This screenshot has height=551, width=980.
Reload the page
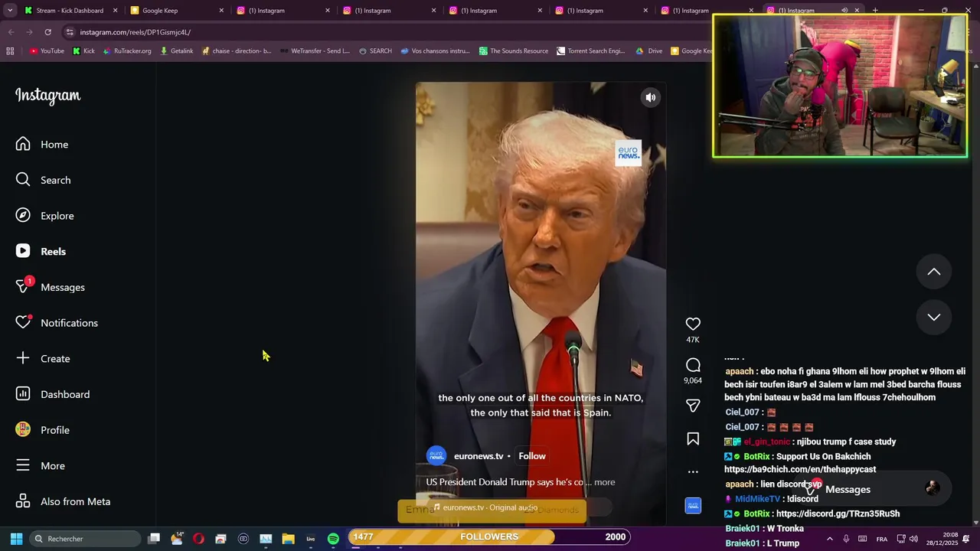coord(47,32)
